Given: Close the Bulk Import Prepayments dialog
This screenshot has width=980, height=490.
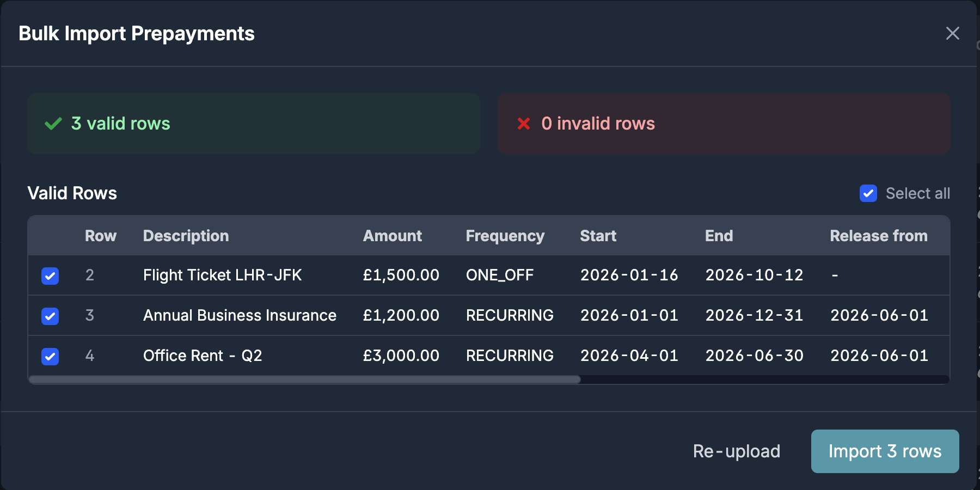Looking at the screenshot, I should click(x=952, y=33).
